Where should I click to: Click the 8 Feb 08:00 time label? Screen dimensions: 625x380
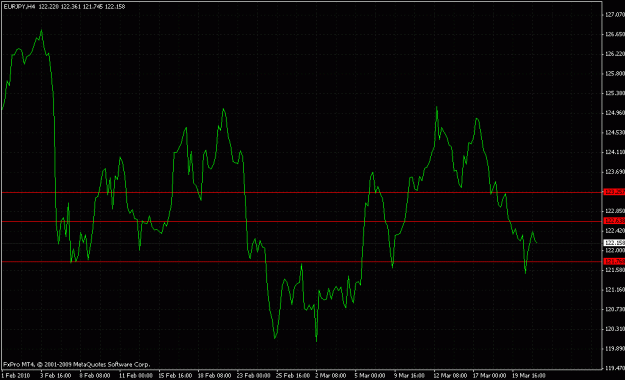click(x=95, y=375)
